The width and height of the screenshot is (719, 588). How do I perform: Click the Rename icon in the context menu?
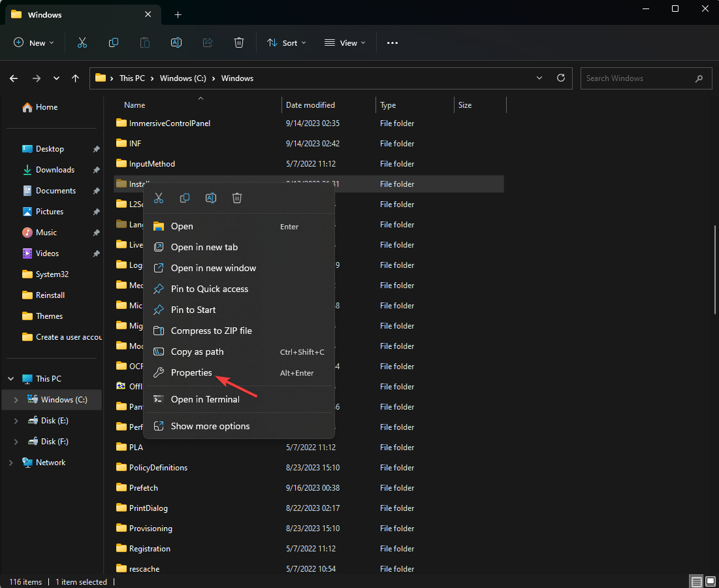coord(211,198)
